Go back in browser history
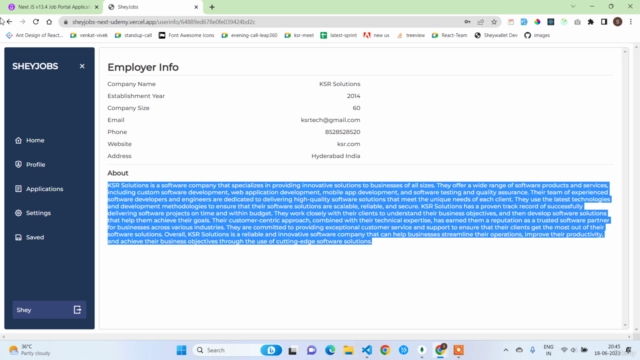The width and height of the screenshot is (640, 360). 9,22
